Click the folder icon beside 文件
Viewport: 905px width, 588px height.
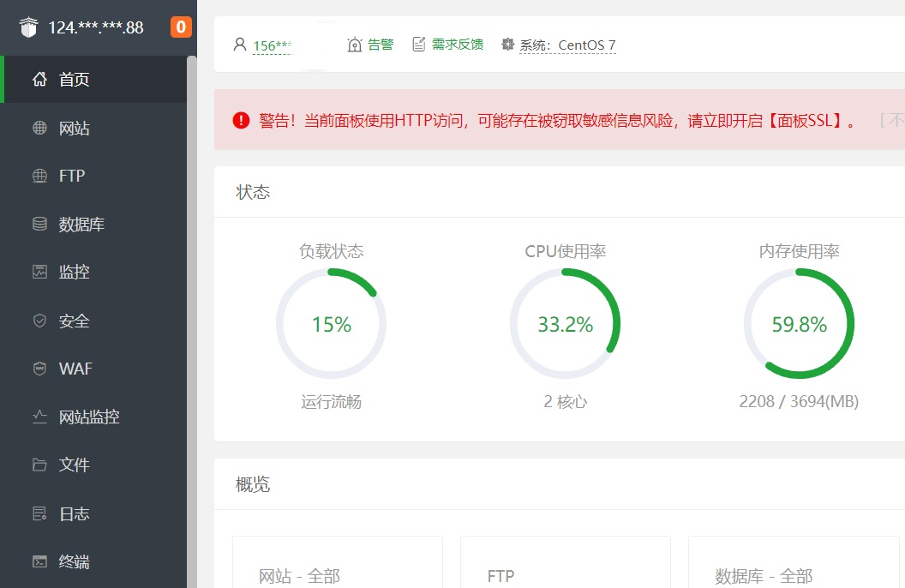point(39,465)
